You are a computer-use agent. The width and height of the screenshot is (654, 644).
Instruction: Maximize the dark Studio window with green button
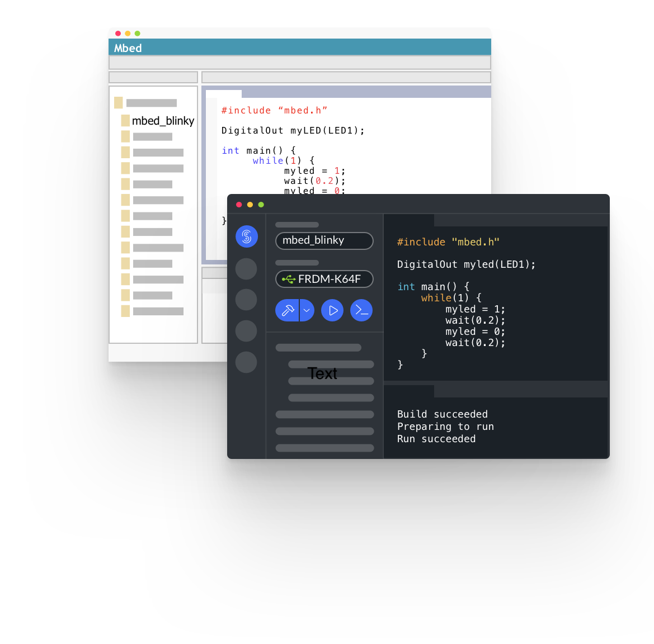pos(261,205)
